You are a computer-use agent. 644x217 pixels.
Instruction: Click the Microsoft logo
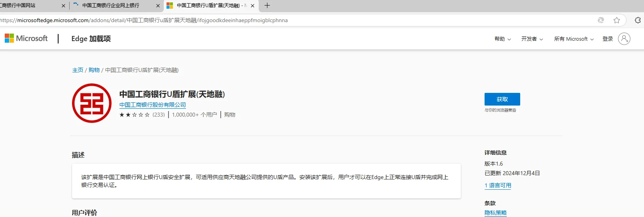[x=26, y=38]
